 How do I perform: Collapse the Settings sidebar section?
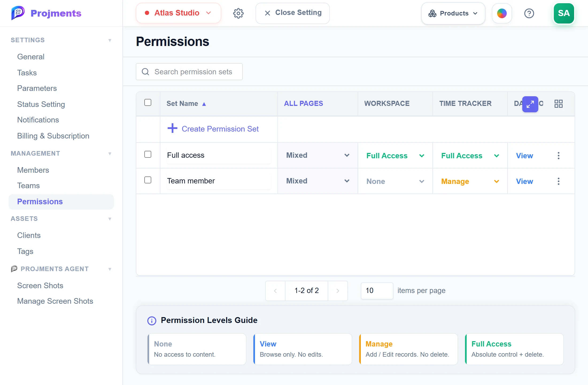110,40
